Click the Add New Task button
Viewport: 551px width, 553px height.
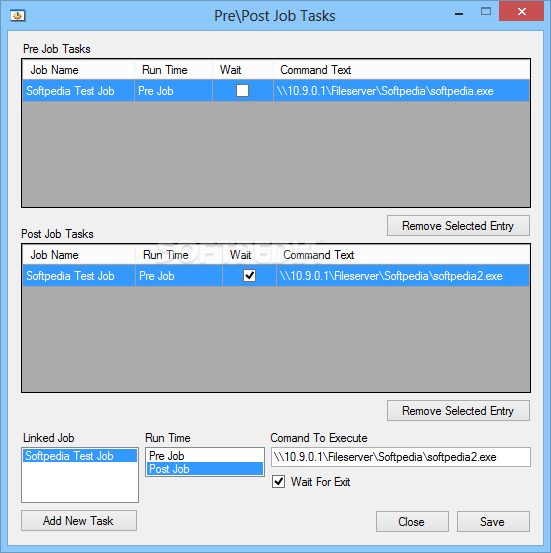(79, 521)
